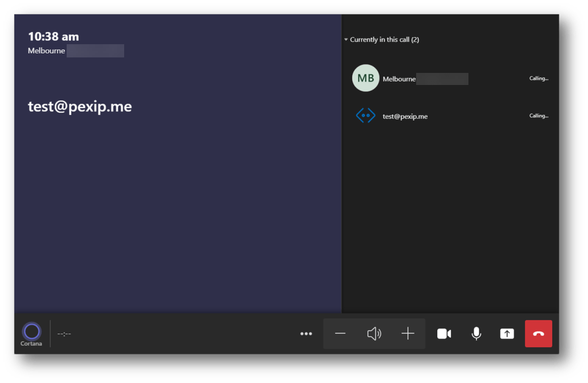
Task: Click Calling status beside Melbourne participant
Action: tap(539, 79)
